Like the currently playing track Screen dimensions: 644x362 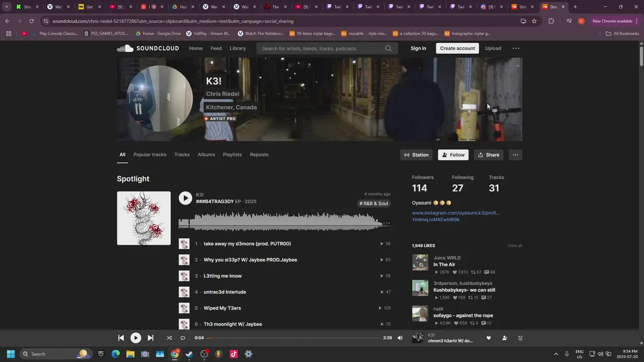(489, 338)
